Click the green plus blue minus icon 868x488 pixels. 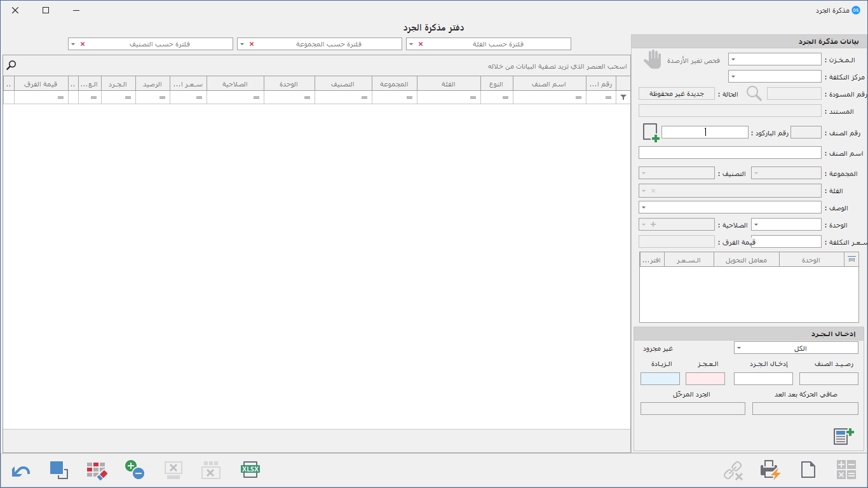(135, 470)
